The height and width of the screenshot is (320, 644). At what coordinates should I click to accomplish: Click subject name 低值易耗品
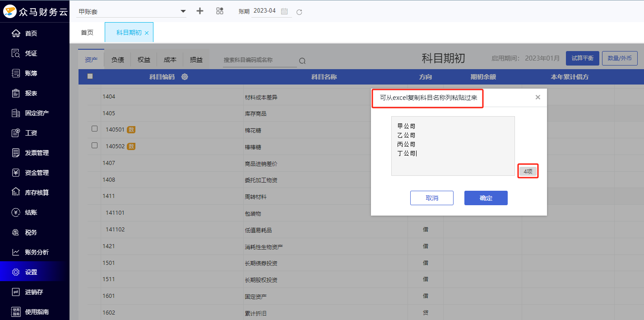(x=258, y=231)
